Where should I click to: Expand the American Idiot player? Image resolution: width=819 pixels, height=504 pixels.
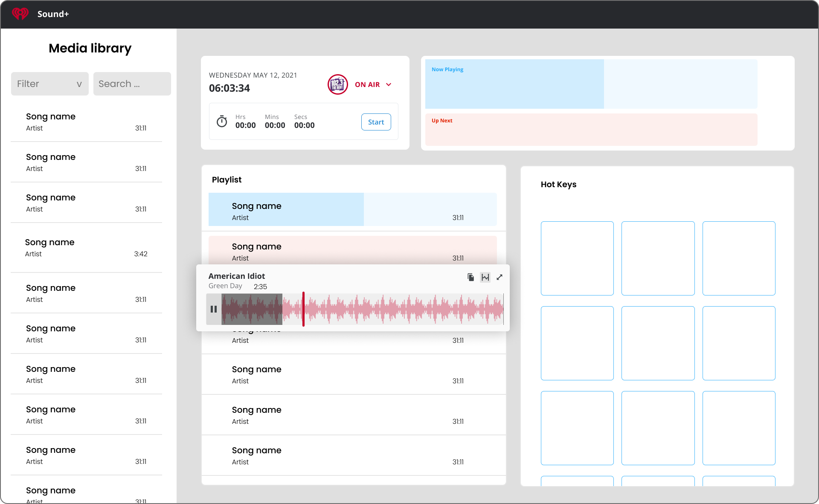(500, 277)
